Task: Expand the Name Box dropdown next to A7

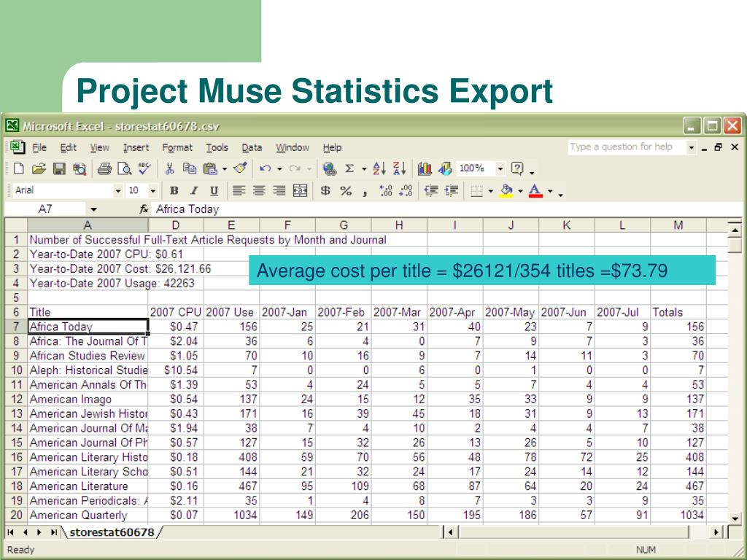Action: [93, 209]
